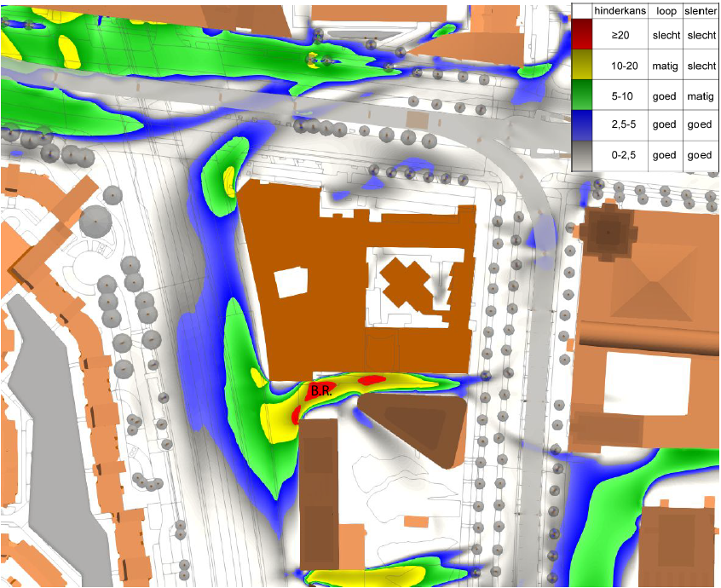
Task: Click the 'hinderkans' legend column header
Action: pyautogui.click(x=620, y=11)
